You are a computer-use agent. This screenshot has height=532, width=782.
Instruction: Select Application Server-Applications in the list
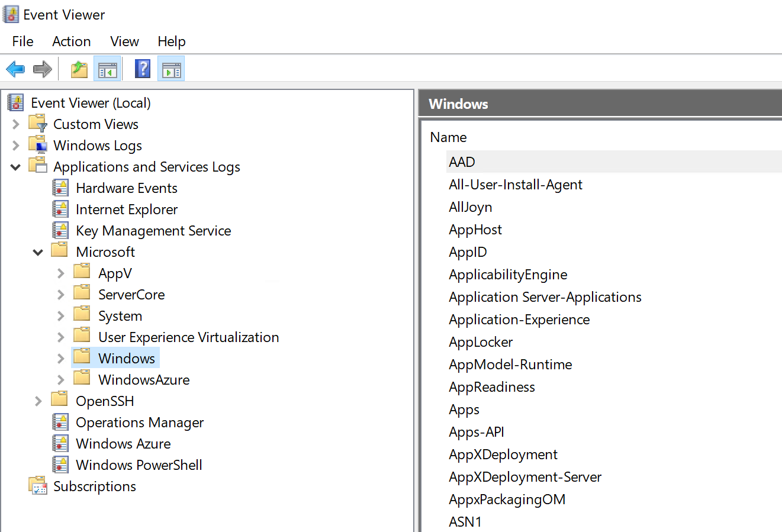click(545, 297)
